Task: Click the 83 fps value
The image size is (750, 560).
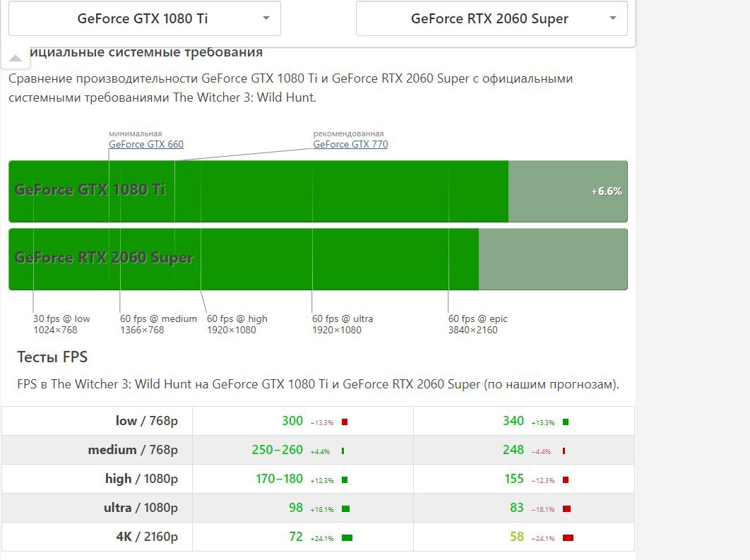Action: tap(517, 508)
